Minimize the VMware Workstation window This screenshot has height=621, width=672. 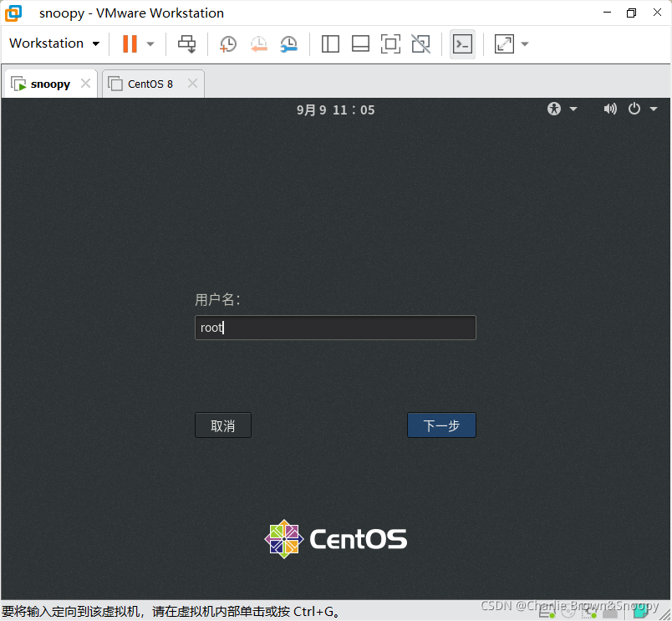[x=607, y=13]
